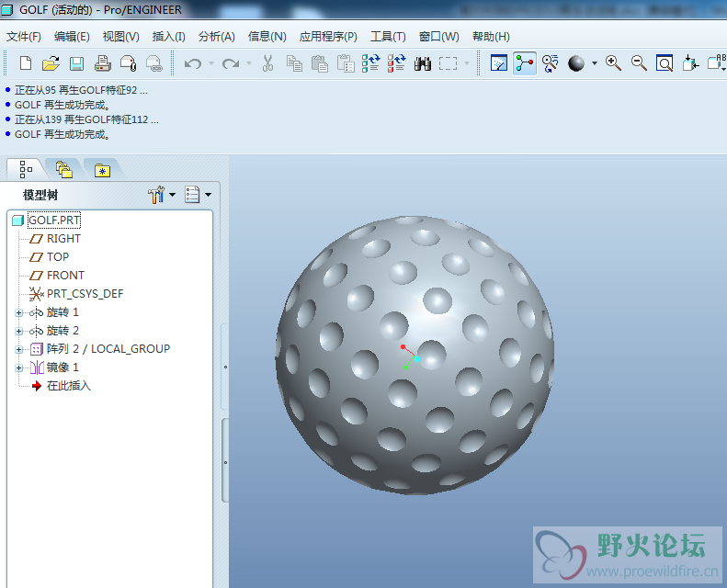The height and width of the screenshot is (588, 727).
Task: Open the redo history dropdown arrow
Action: pyautogui.click(x=248, y=63)
